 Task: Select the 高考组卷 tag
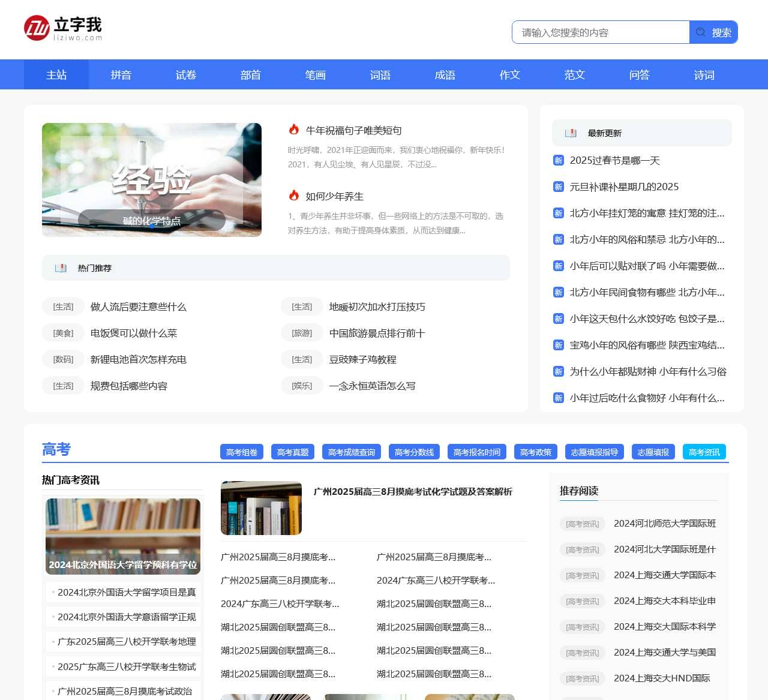[x=242, y=452]
